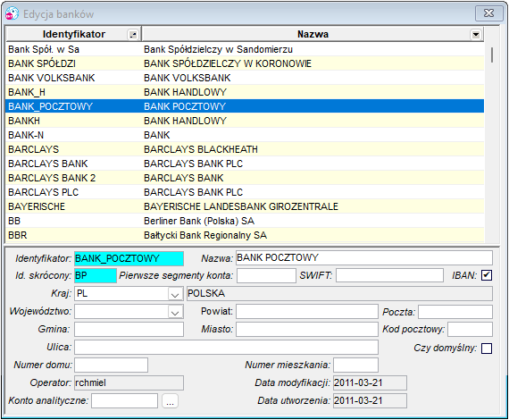509x420 pixels.
Task: Select the BB row
Action: click(x=245, y=221)
